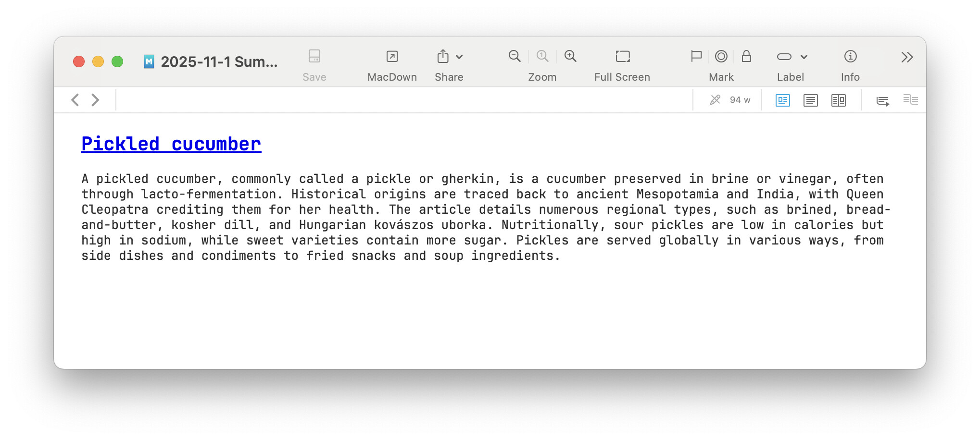Viewport: 980px width, 440px height.
Task: Open the document in MacDown
Action: click(x=392, y=57)
